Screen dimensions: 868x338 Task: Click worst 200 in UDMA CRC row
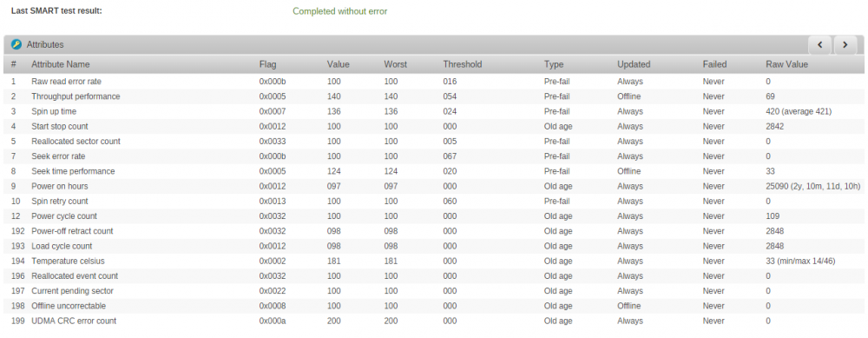[x=391, y=321]
